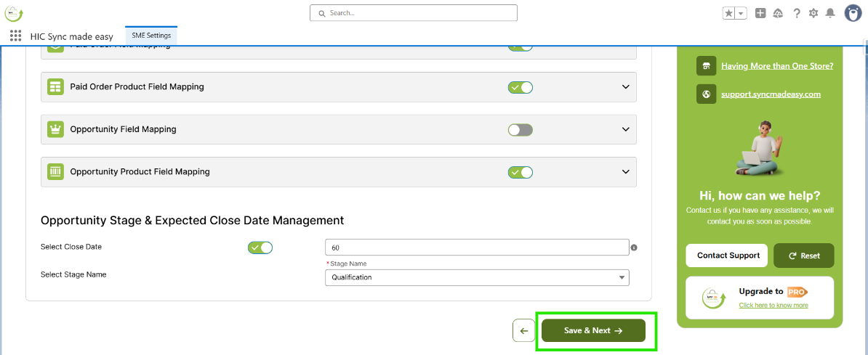Click the user profile avatar
The width and height of the screenshot is (868, 355).
853,13
